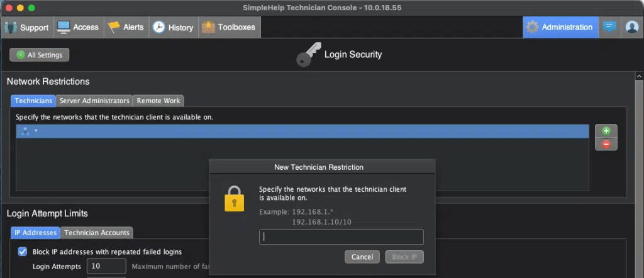Open the History tab
The width and height of the screenshot is (644, 278).
[x=174, y=28]
